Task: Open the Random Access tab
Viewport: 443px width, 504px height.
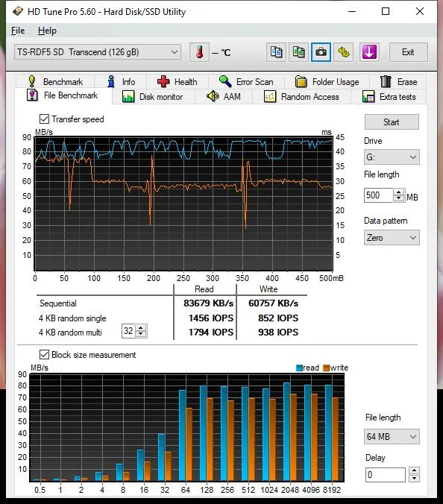Action: tap(301, 97)
